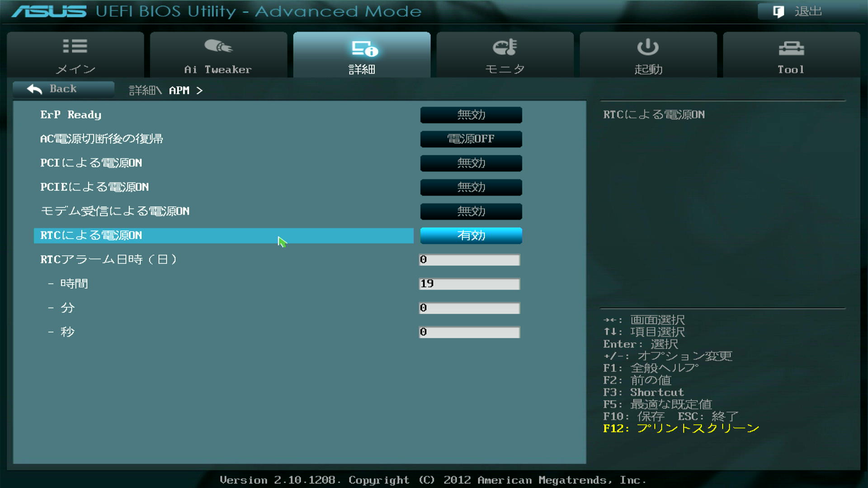Open the メイン tab list icon
868x488 pixels.
coord(75,46)
